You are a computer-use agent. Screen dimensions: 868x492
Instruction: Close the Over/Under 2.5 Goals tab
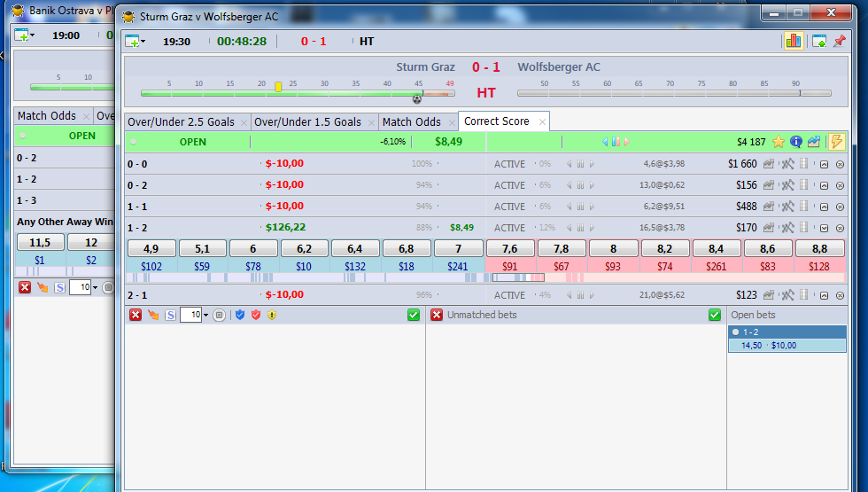[x=244, y=122]
